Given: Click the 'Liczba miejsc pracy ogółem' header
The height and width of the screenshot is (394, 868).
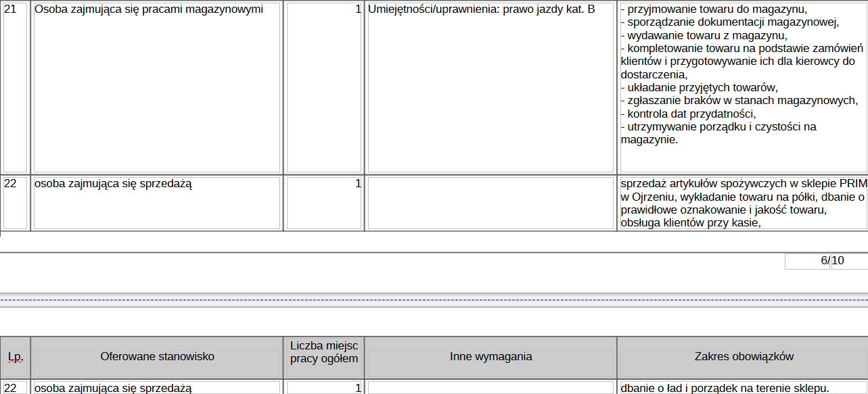Looking at the screenshot, I should tap(324, 352).
